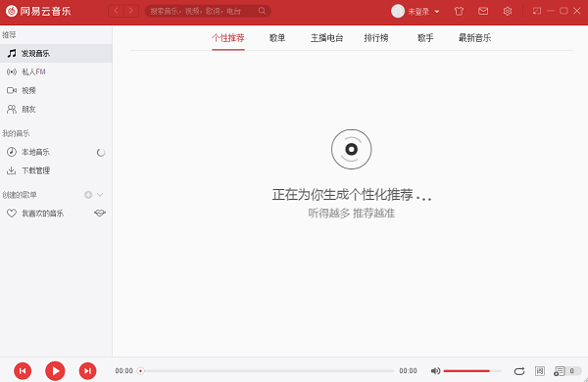The image size is (588, 382).
Task: Open 本地音乐 in the sidebar
Action: pyautogui.click(x=56, y=152)
